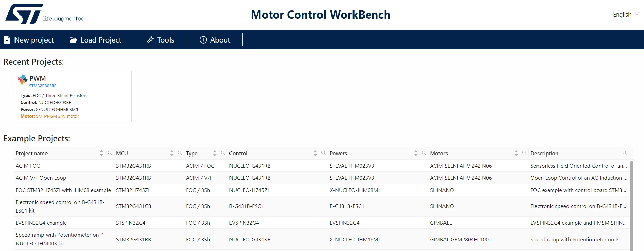Click the NUCLEO-H745ZI control cell
Image resolution: width=644 pixels, height=251 pixels.
tap(249, 190)
